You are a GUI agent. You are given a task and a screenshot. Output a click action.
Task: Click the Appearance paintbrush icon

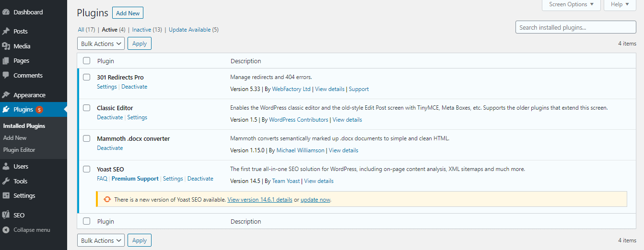pyautogui.click(x=6, y=95)
